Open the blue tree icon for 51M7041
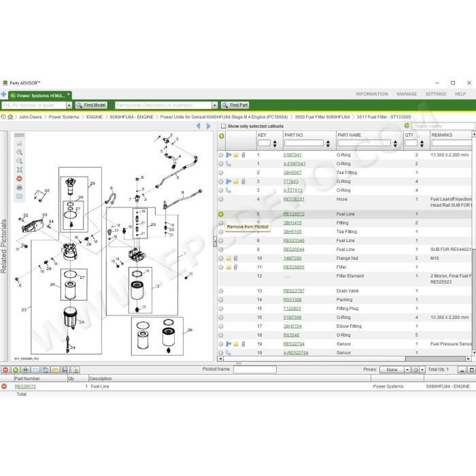This screenshot has width=476, height=476. 228,155
